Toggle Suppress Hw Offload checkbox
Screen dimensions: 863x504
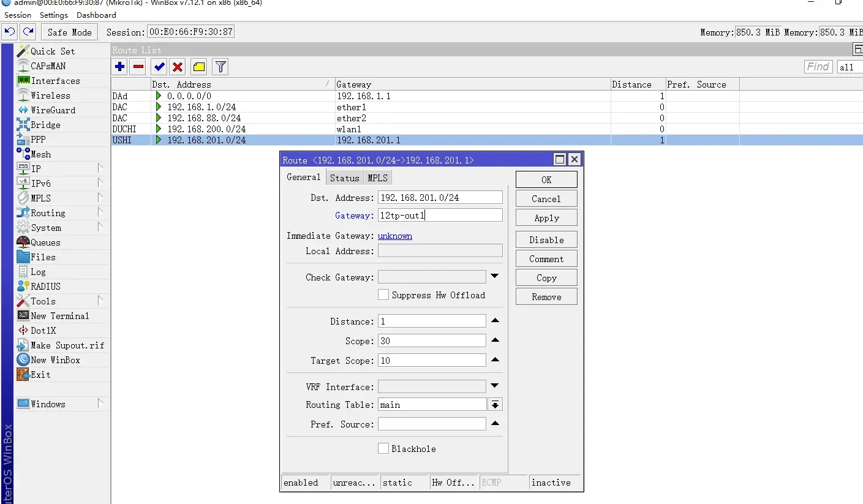pos(383,295)
